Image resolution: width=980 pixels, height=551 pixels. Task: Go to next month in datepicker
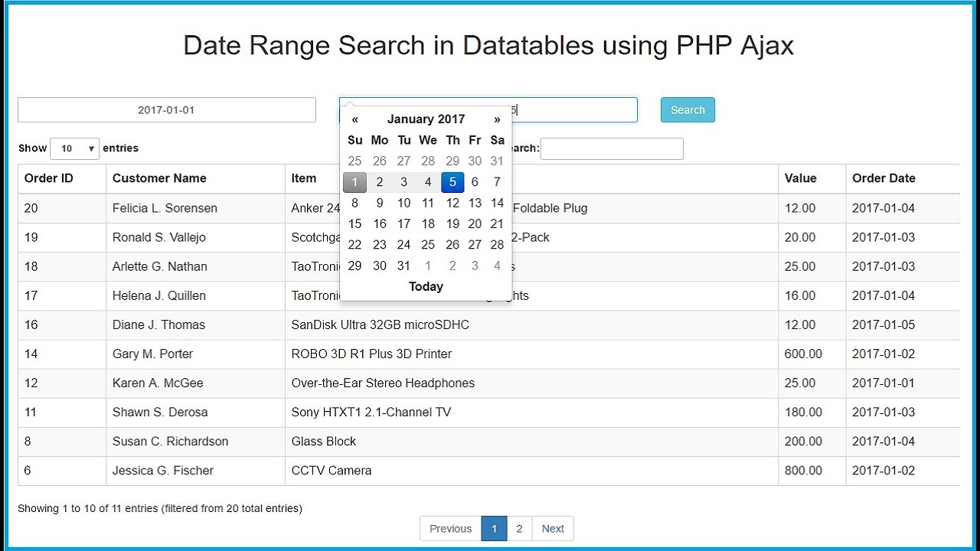[497, 119]
